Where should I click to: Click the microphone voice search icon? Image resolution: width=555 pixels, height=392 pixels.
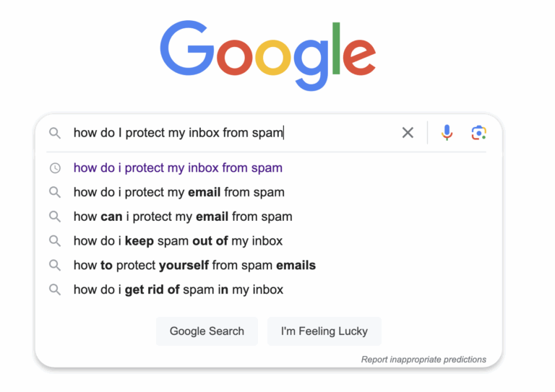447,133
